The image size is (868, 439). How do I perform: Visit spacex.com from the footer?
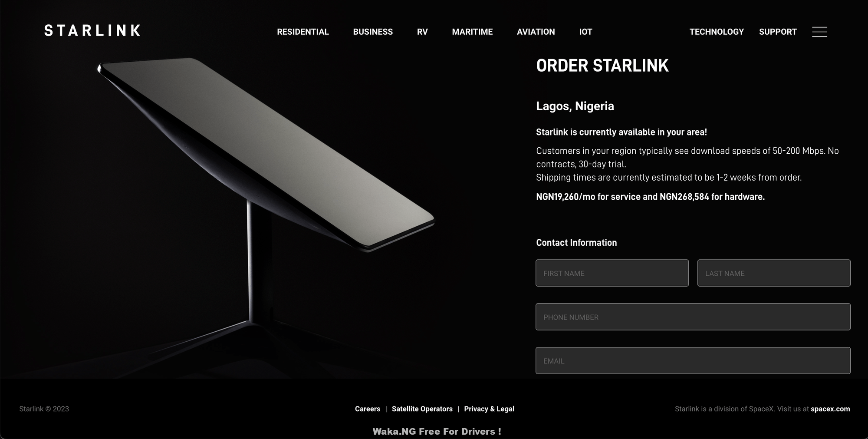point(830,409)
